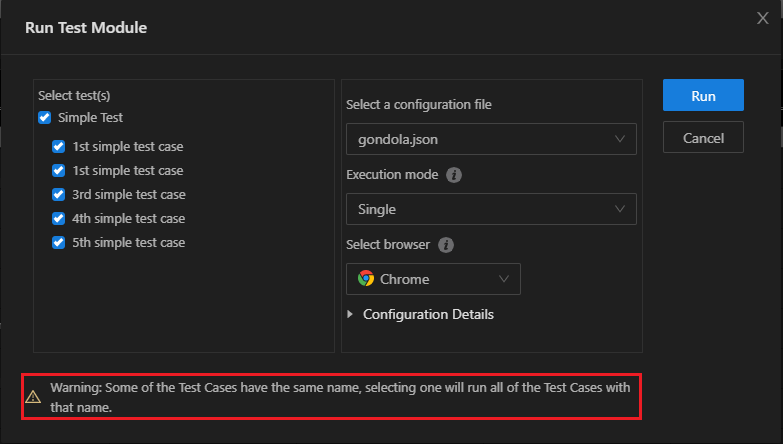Uncheck the 3rd simple test case checkbox
783x444 pixels.
(58, 195)
